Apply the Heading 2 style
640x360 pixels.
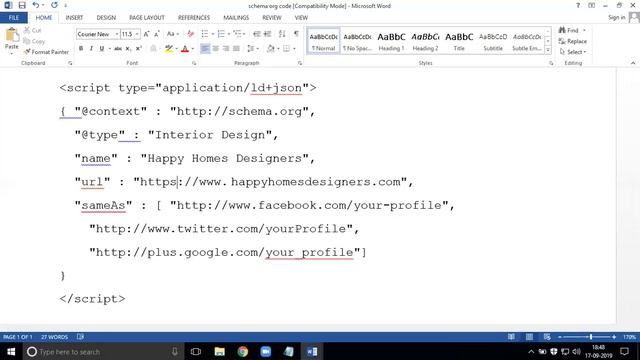click(x=425, y=41)
